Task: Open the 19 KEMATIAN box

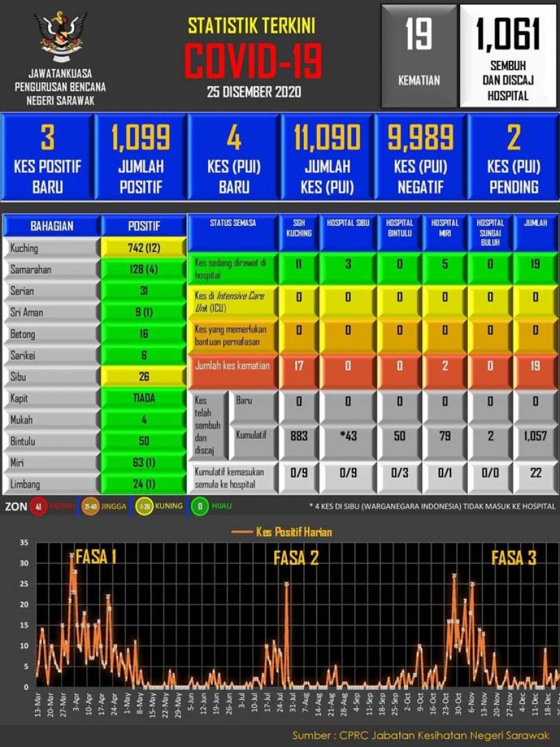Action: (419, 55)
